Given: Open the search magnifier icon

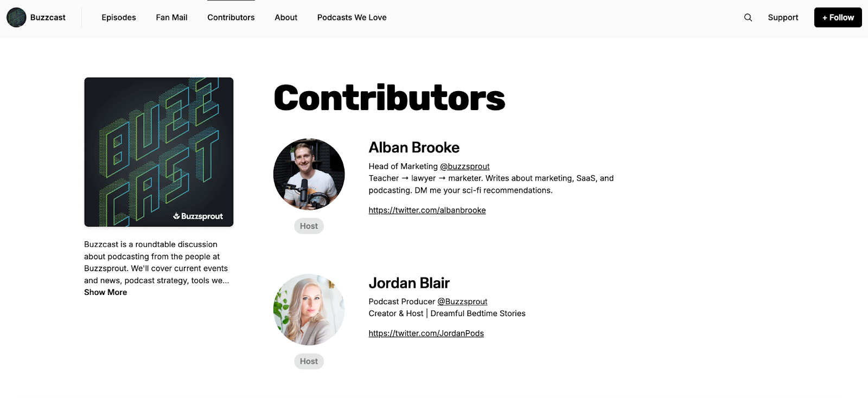Looking at the screenshot, I should click(x=748, y=17).
